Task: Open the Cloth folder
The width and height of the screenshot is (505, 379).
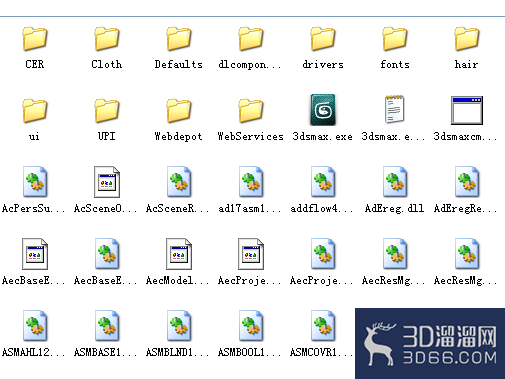Action: pyautogui.click(x=107, y=39)
